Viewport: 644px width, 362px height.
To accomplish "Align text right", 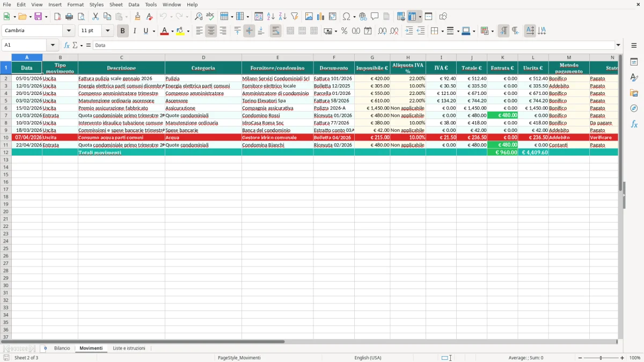I will 223,31.
